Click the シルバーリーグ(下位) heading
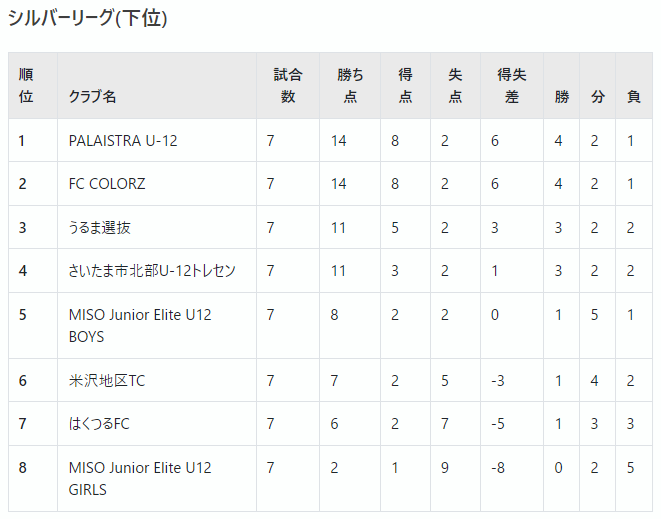Screen dimensions: 661x519 coord(88,18)
